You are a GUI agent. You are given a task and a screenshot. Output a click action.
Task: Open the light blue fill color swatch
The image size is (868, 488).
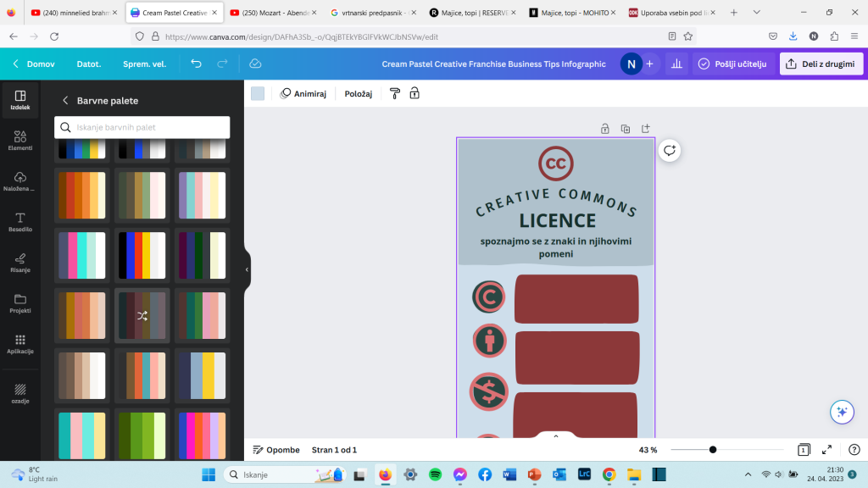click(258, 93)
